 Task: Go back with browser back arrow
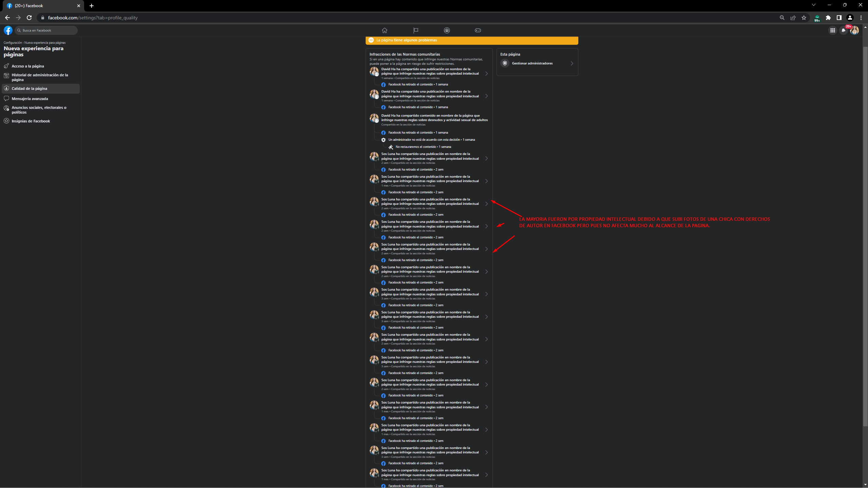(7, 18)
